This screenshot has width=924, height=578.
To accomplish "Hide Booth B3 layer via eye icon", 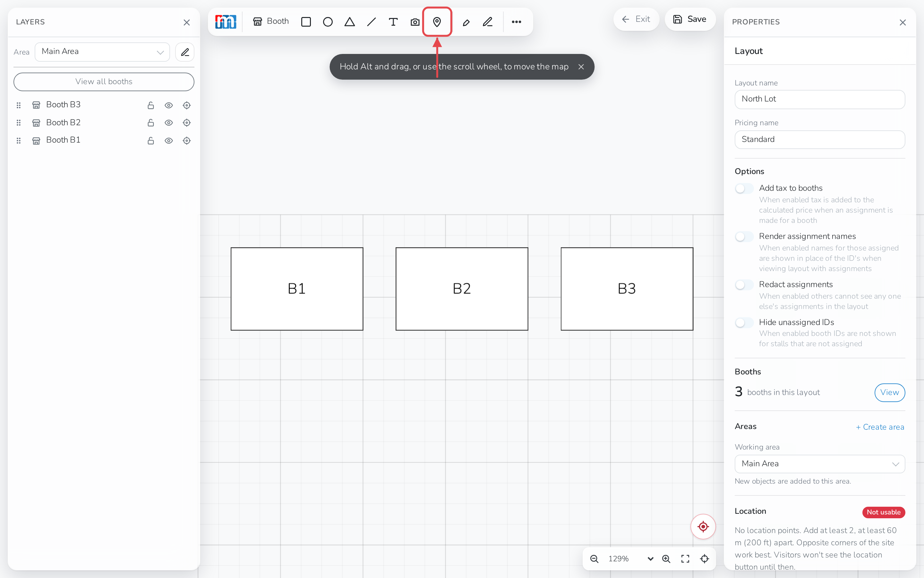I will pyautogui.click(x=169, y=105).
